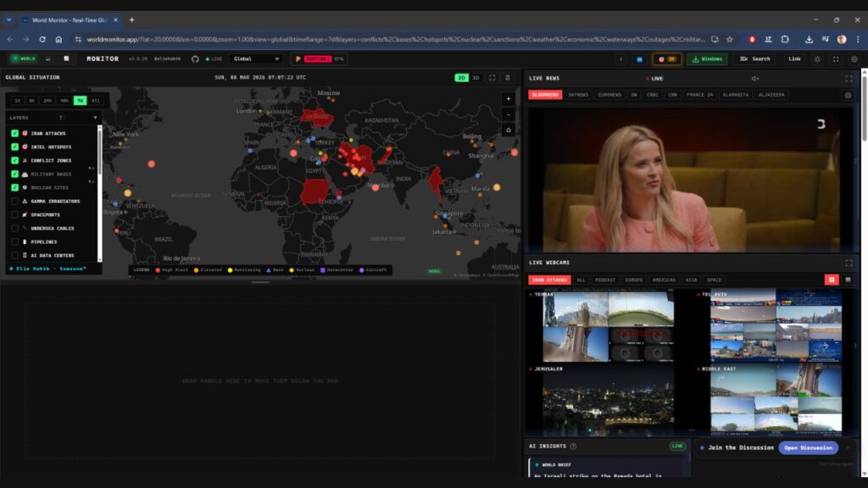Click the Open Discussion button

click(x=808, y=447)
